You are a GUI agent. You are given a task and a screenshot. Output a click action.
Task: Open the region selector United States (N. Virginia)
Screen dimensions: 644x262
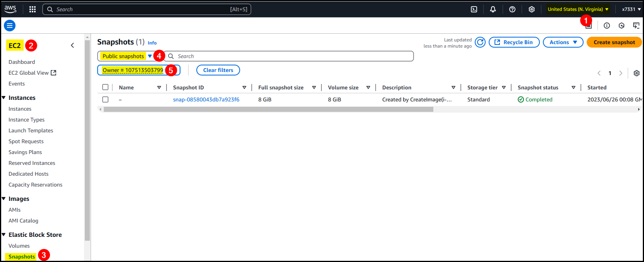pyautogui.click(x=578, y=9)
